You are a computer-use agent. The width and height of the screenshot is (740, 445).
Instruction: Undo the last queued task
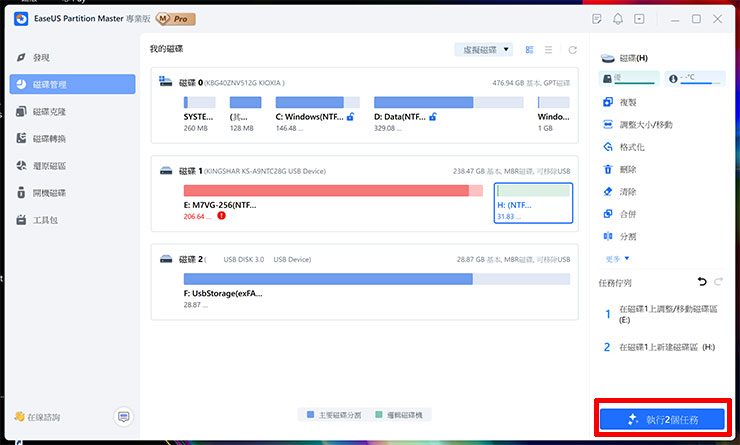click(702, 282)
